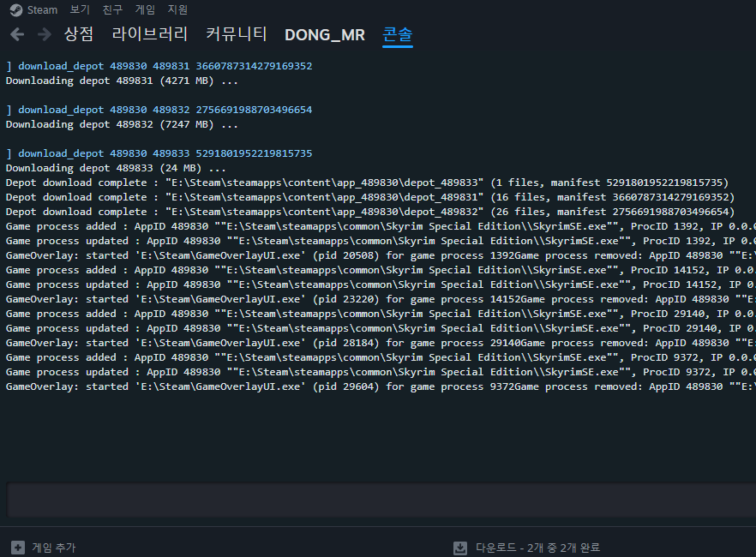Switch to the 커뮤니티 tab
This screenshot has width=756, height=557.
(237, 34)
